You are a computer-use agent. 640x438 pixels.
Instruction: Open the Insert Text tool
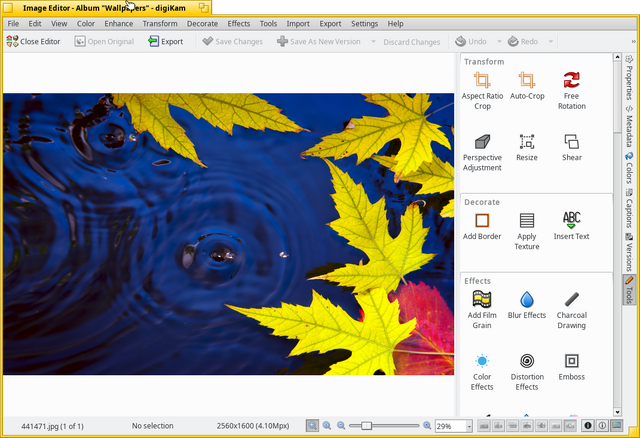point(571,227)
